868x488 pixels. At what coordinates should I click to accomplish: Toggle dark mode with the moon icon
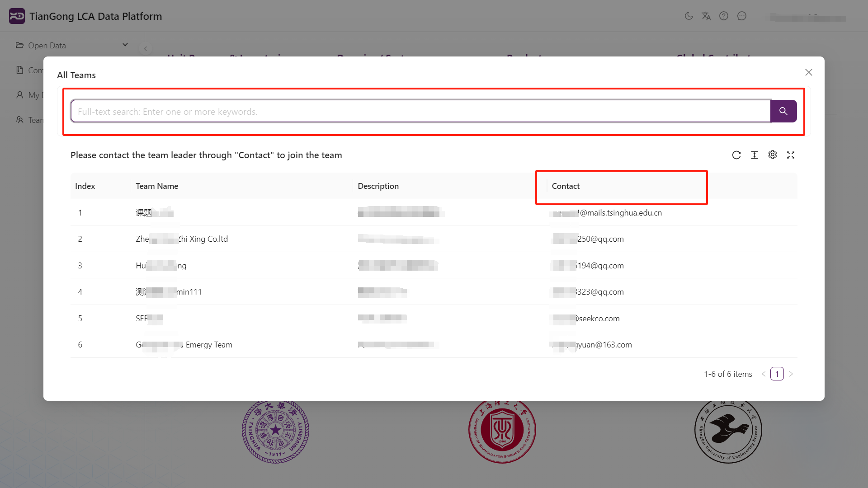[689, 16]
